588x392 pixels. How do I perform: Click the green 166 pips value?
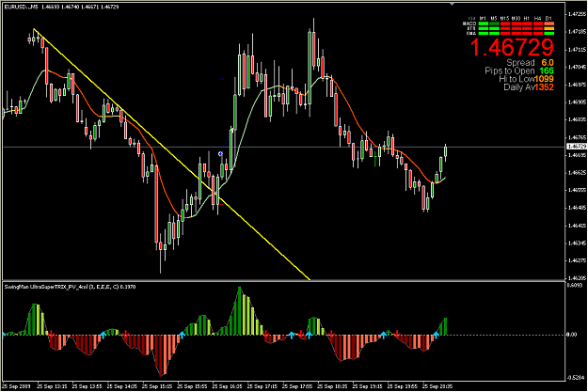coord(547,71)
